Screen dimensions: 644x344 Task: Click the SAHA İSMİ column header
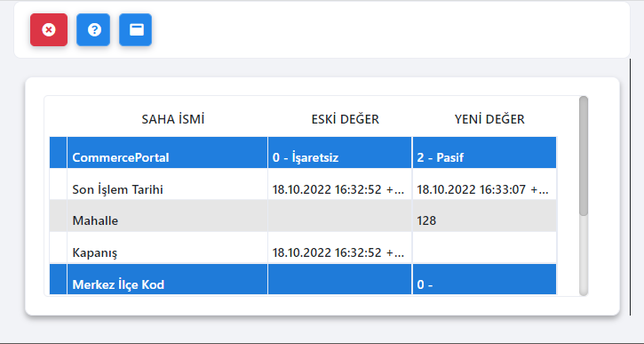173,119
